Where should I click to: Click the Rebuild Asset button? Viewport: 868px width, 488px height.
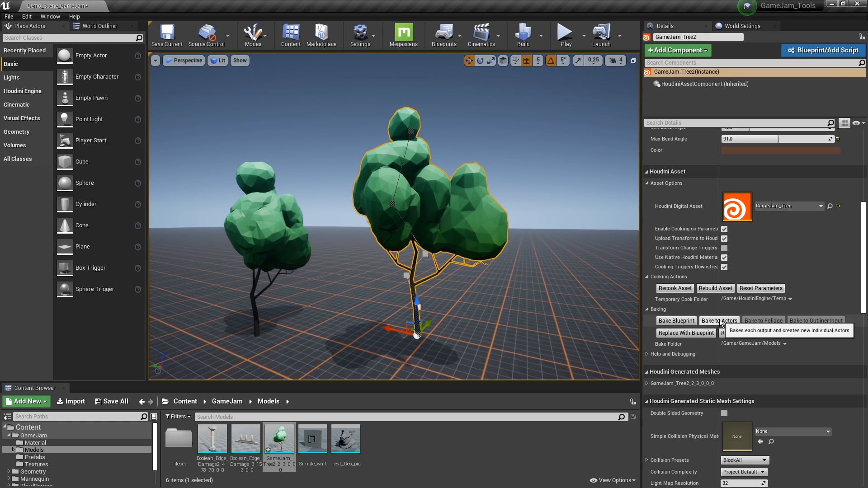coord(715,288)
